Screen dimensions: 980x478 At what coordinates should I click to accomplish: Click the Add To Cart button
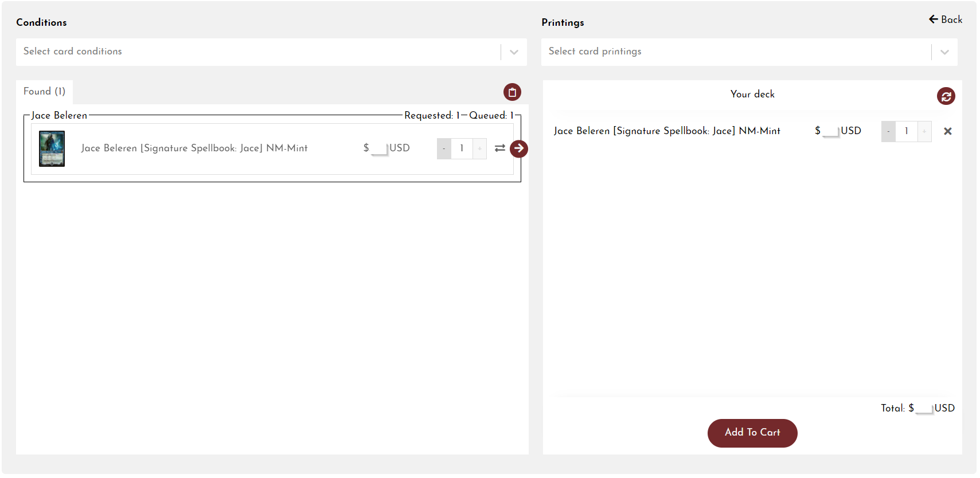pyautogui.click(x=752, y=433)
